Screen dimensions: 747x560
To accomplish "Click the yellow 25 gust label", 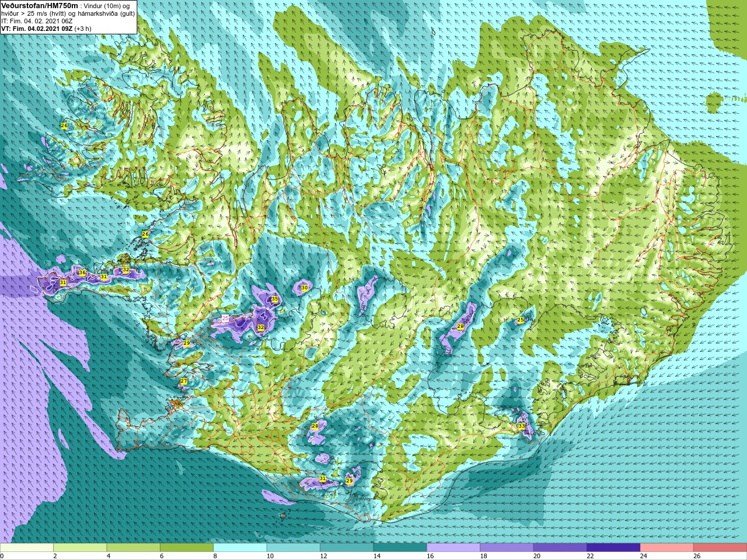I will coord(521,320).
